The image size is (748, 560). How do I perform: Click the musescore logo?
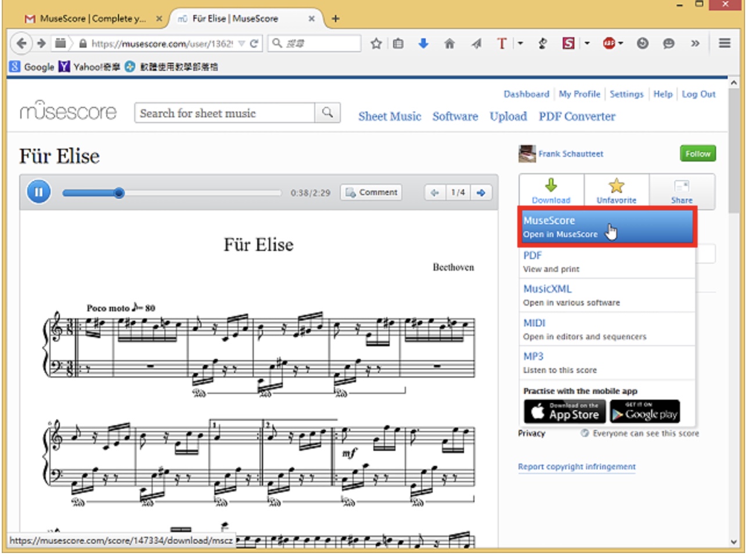click(x=68, y=110)
